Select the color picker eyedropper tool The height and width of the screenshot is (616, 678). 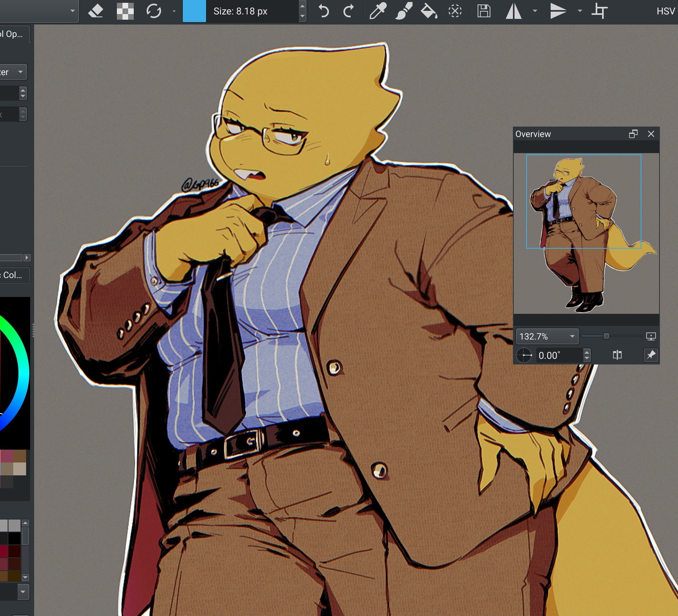tap(378, 11)
